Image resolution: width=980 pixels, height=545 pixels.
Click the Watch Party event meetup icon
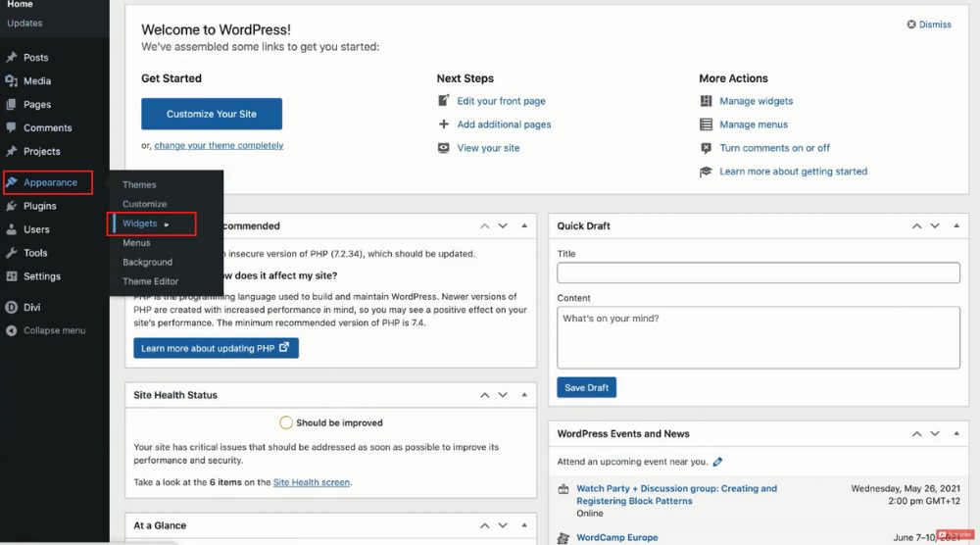563,489
